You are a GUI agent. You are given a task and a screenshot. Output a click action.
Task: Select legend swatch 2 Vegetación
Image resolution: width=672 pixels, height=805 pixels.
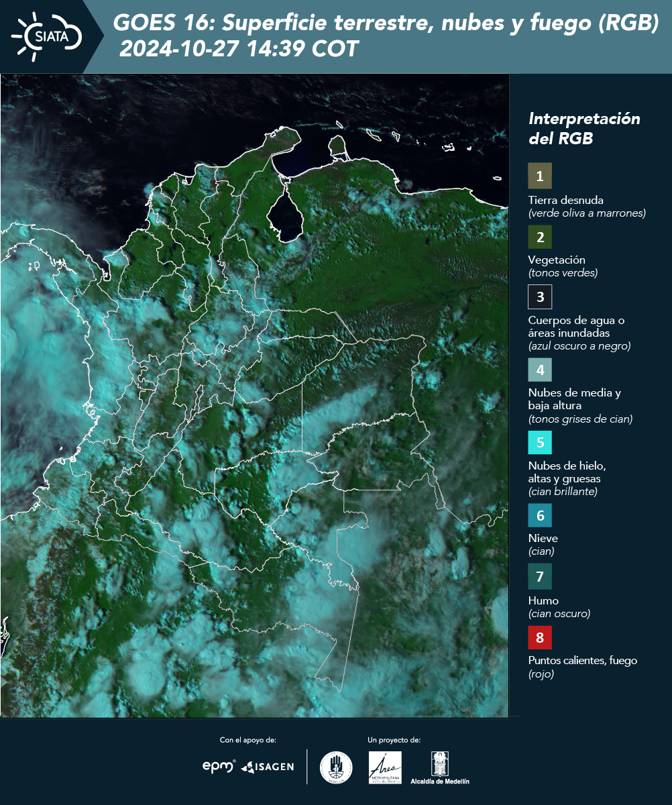click(x=540, y=237)
